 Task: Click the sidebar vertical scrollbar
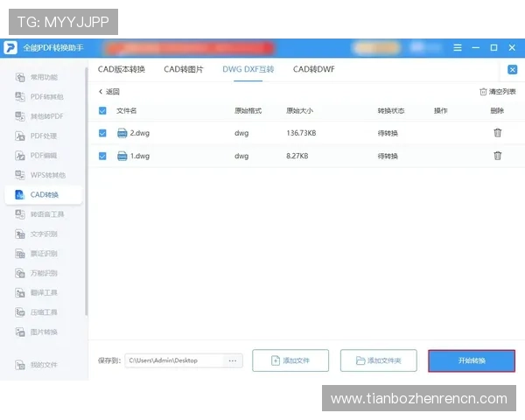point(87,191)
